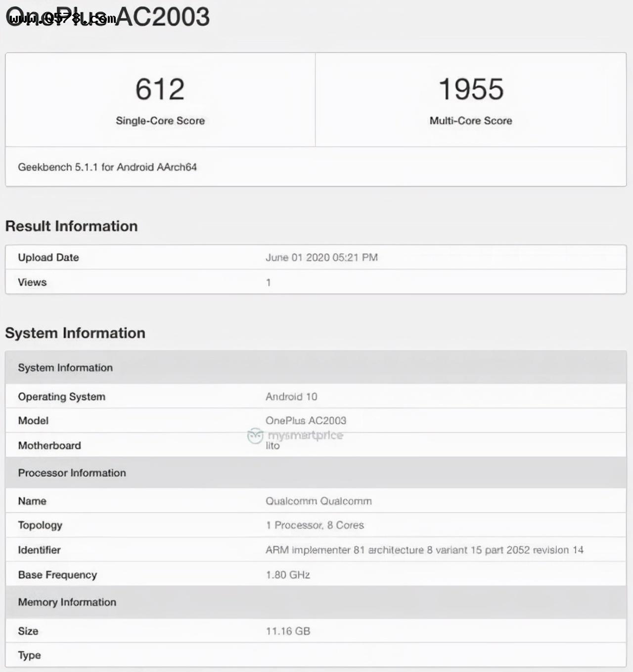Select the 'Single-Core Score' label
Image resolution: width=633 pixels, height=672 pixels.
pyautogui.click(x=160, y=121)
